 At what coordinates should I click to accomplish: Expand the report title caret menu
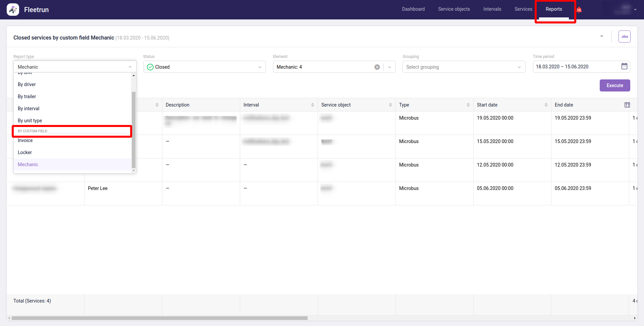coord(602,37)
